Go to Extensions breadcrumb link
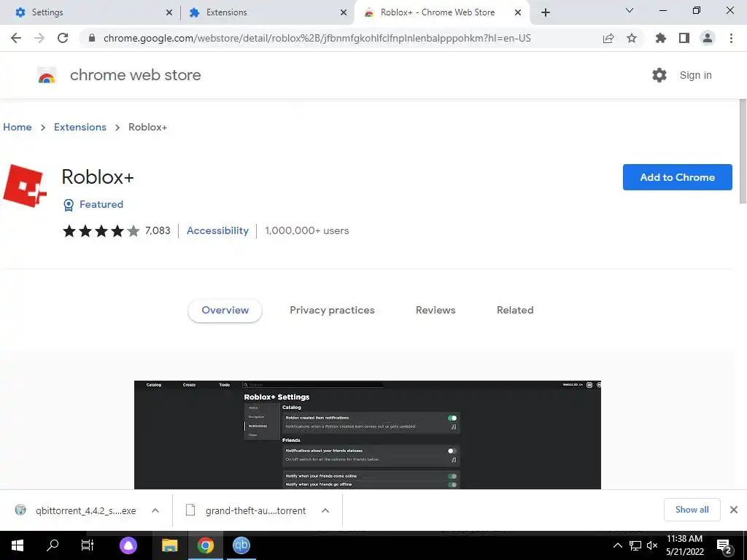 (x=80, y=127)
